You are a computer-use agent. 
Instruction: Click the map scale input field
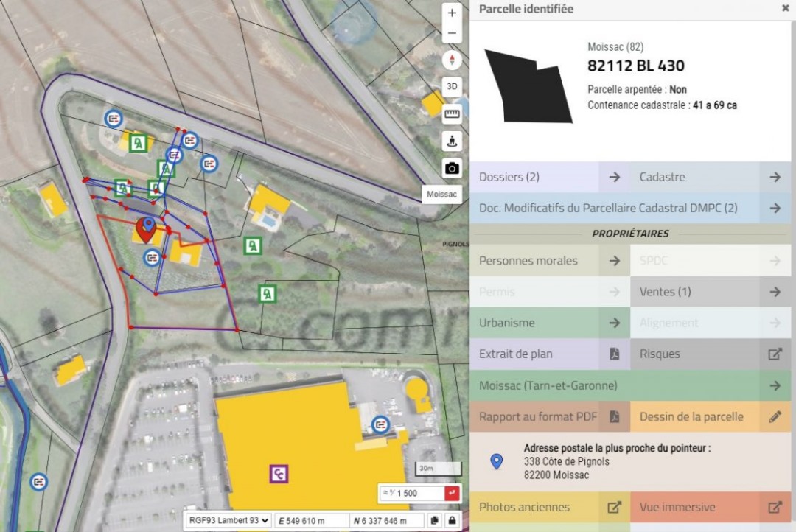(409, 493)
